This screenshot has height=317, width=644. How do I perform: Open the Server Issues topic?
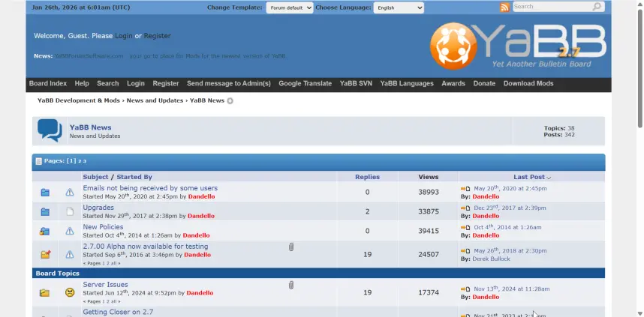[105, 285]
